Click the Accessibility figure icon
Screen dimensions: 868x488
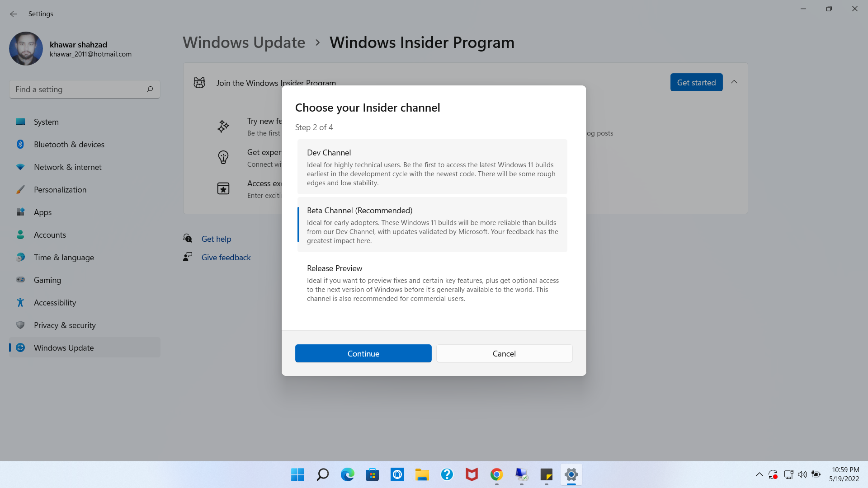tap(20, 302)
